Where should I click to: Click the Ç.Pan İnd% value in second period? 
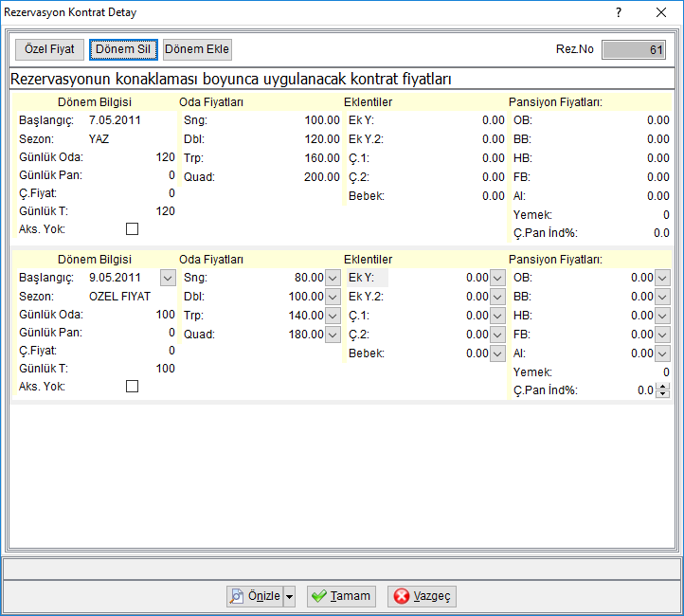point(645,390)
